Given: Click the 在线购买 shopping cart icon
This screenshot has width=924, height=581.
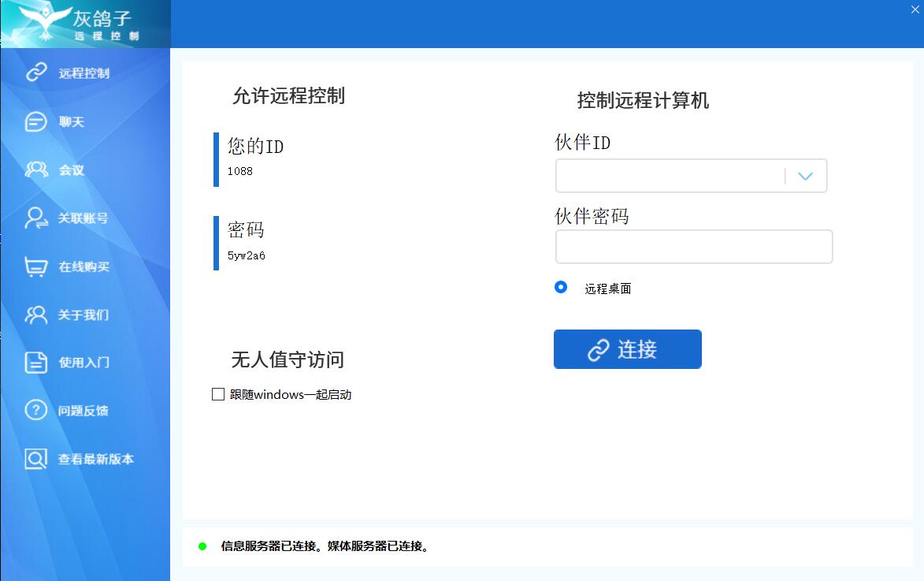Looking at the screenshot, I should pos(37,266).
